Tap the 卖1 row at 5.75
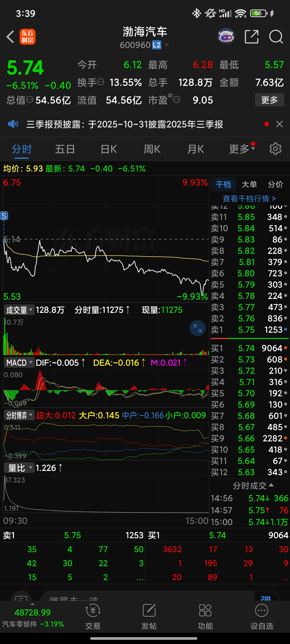The image size is (290, 644). tap(249, 330)
